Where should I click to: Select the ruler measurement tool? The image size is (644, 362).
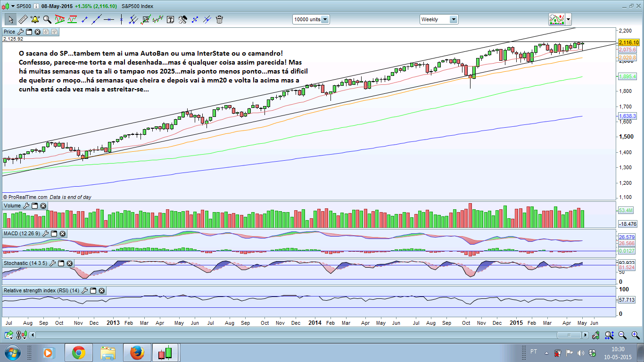tap(23, 19)
